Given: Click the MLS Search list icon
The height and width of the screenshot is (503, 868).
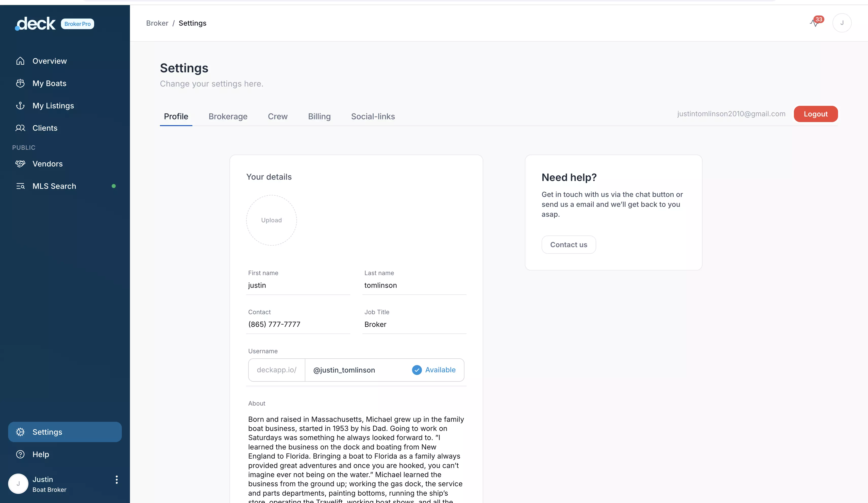Looking at the screenshot, I should (x=20, y=186).
